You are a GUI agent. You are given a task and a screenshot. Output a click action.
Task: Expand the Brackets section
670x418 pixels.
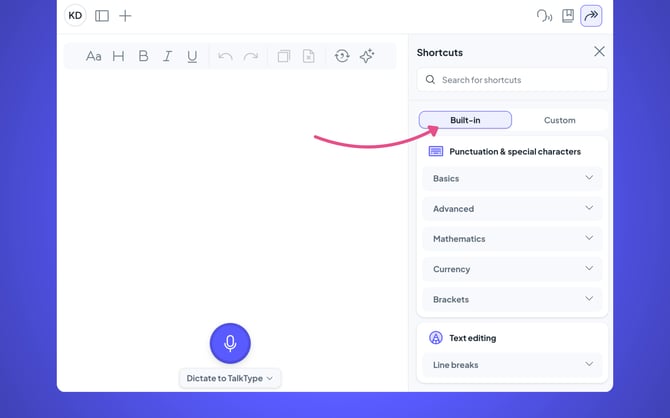point(512,300)
